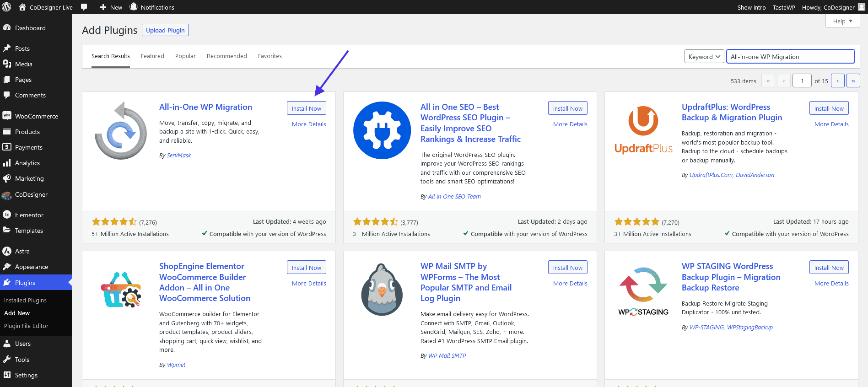Go to the next results page
Image resolution: width=868 pixels, height=387 pixels.
click(x=837, y=81)
